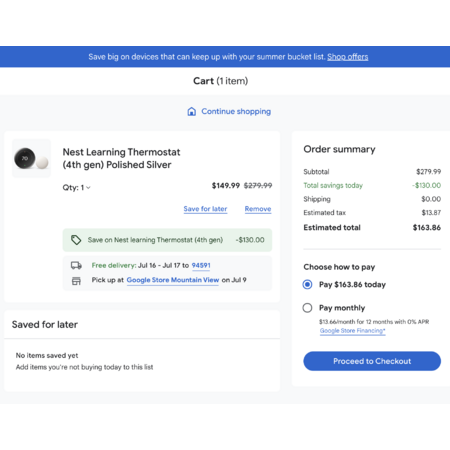Open the Shop offers banner link
The height and width of the screenshot is (450, 450).
(348, 57)
